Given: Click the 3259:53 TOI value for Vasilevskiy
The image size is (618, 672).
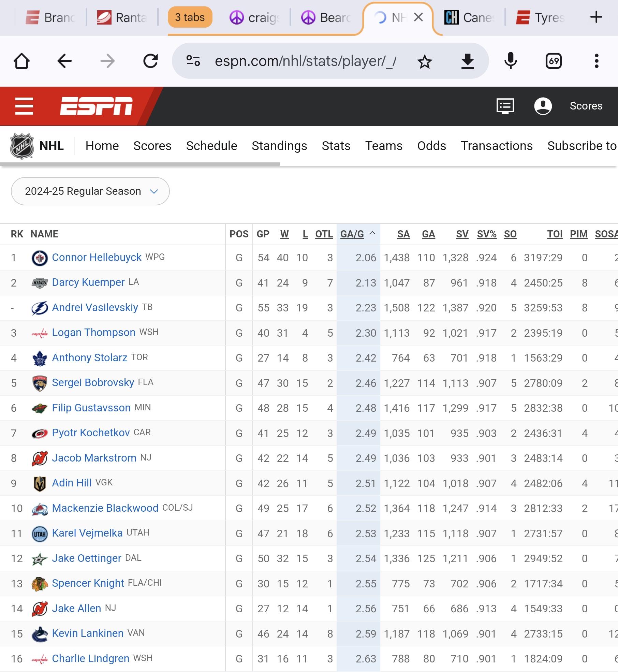Looking at the screenshot, I should tap(543, 308).
